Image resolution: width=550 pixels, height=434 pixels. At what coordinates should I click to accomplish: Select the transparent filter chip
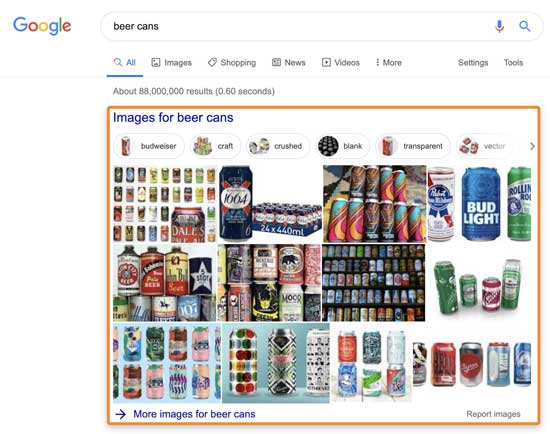click(x=413, y=146)
